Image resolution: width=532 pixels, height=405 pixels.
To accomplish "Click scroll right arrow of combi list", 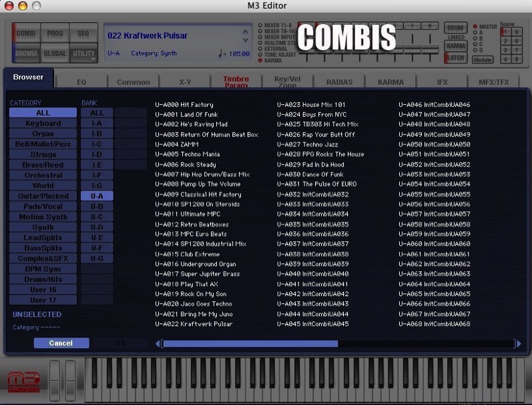I will click(x=519, y=344).
